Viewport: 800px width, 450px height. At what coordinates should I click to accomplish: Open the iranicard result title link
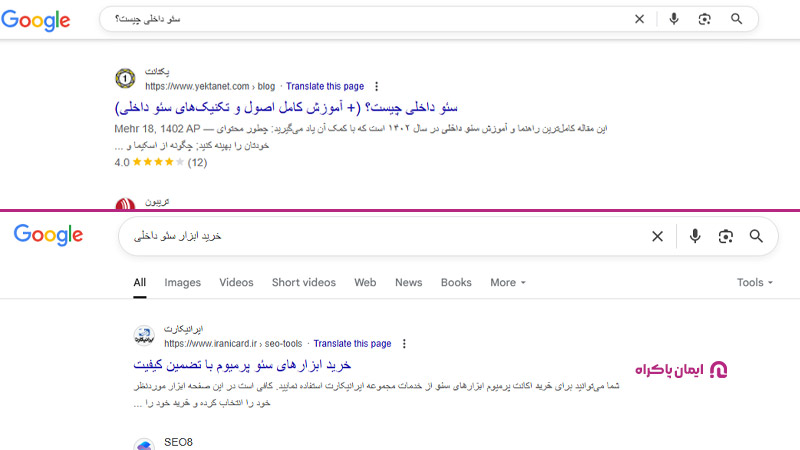point(242,365)
